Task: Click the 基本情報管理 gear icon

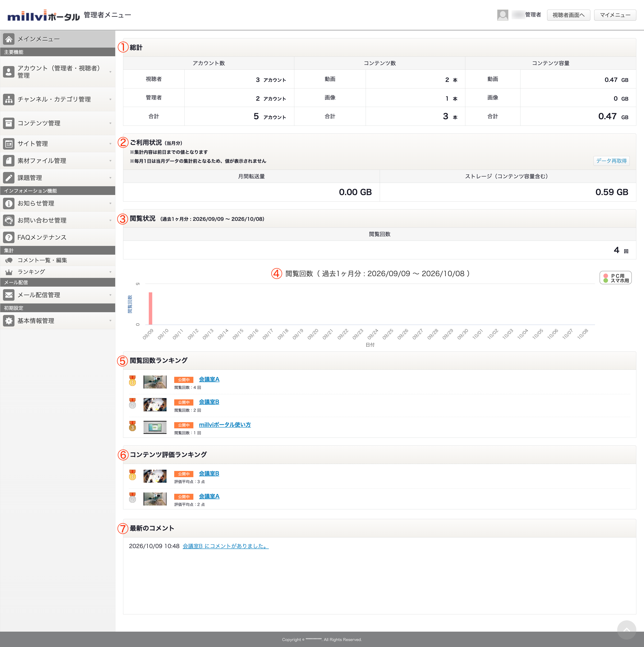Action: [9, 321]
